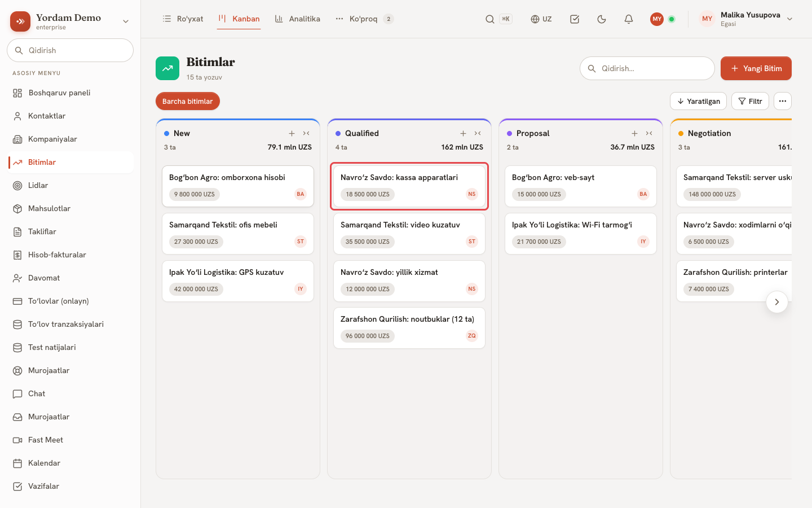This screenshot has width=812, height=508.
Task: Collapse the New column
Action: click(306, 133)
